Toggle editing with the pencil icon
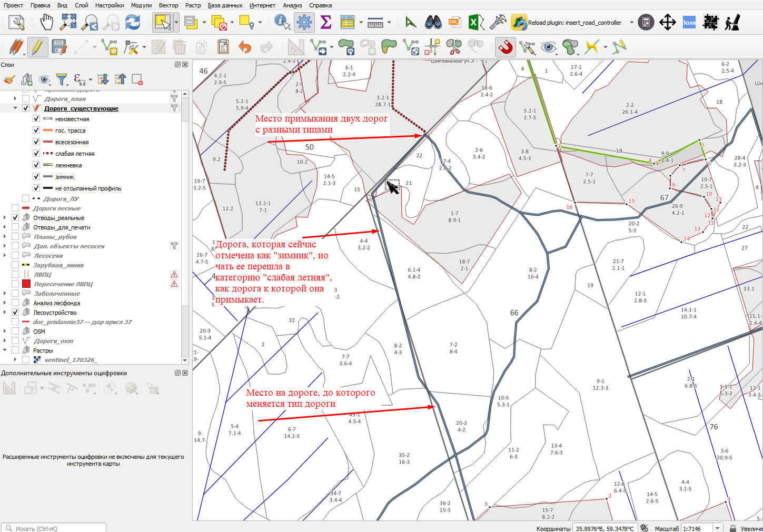Screen dimensions: 763x532 tap(37, 47)
